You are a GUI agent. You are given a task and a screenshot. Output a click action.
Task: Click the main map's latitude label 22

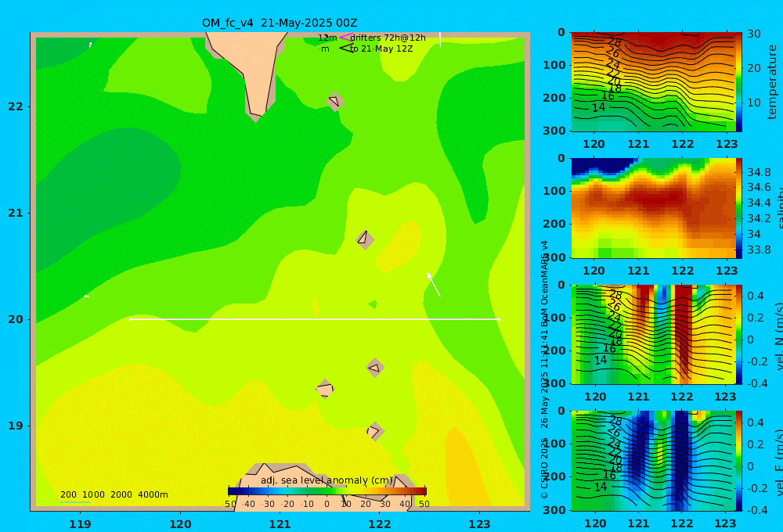(16, 107)
